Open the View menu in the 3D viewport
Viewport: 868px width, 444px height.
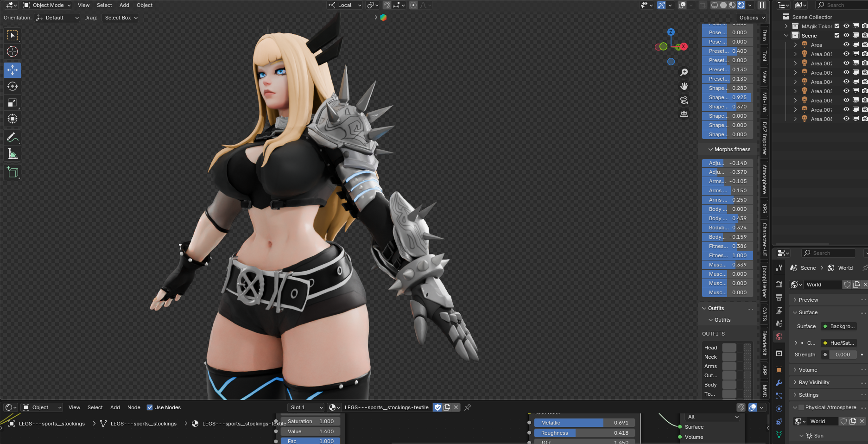(x=83, y=5)
